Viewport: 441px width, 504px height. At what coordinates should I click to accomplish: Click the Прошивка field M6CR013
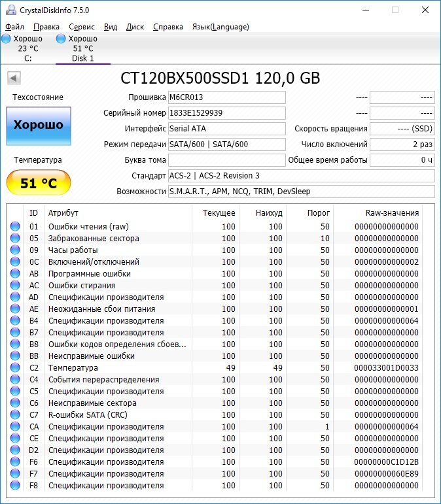pos(227,97)
